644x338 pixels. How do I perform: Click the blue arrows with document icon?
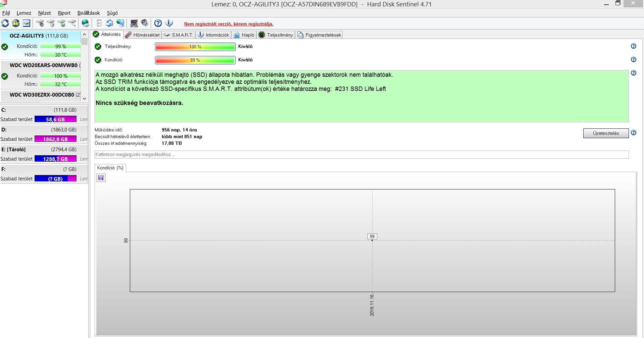(109, 23)
